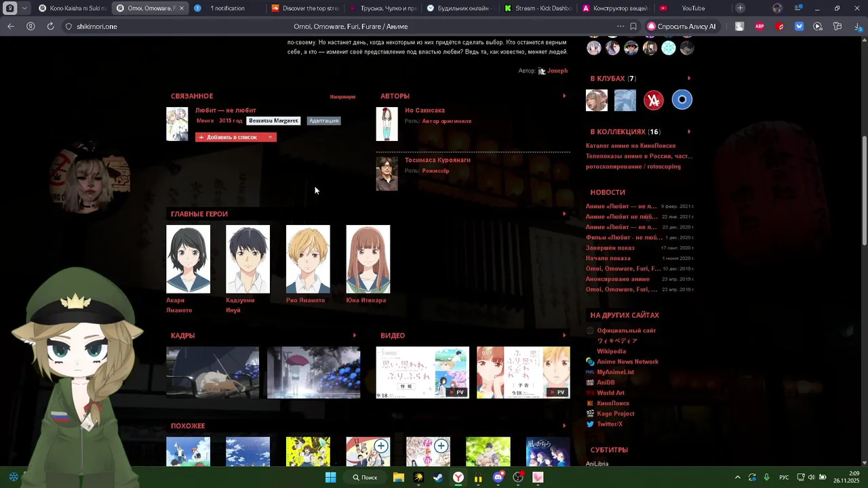
Task: Open Акари Ямамото character thumbnail
Action: click(188, 260)
